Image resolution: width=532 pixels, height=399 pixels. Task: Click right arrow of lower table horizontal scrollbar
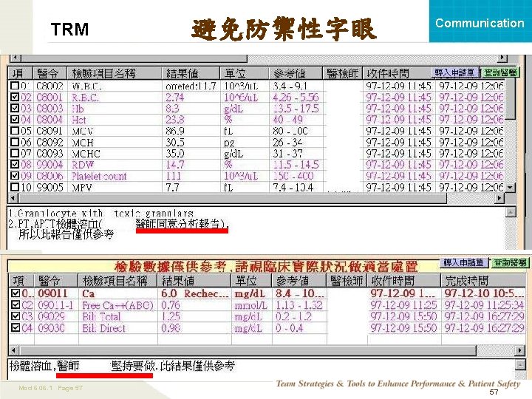[519, 350]
